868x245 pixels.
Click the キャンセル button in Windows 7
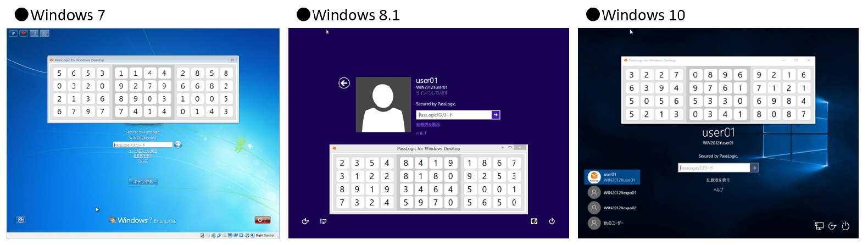(x=143, y=182)
